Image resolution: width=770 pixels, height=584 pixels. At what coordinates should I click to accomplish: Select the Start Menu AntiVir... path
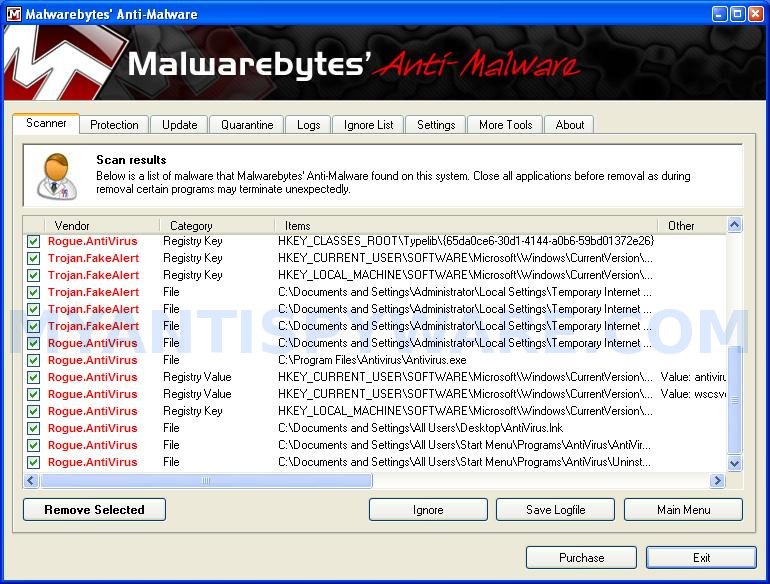tap(465, 445)
